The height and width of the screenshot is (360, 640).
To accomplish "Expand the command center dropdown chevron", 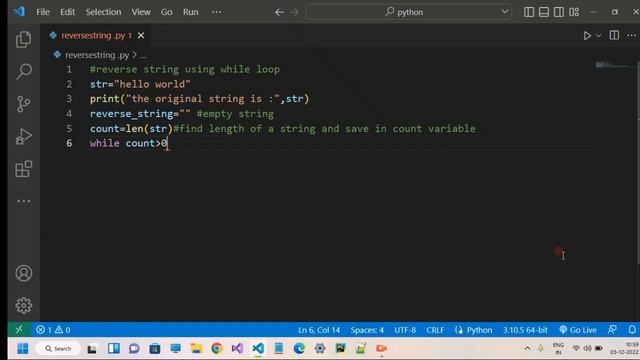I will pos(505,11).
